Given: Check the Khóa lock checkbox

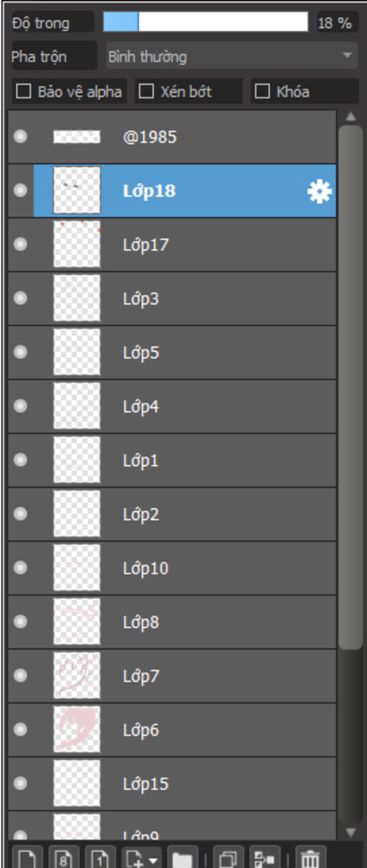Looking at the screenshot, I should pyautogui.click(x=262, y=91).
